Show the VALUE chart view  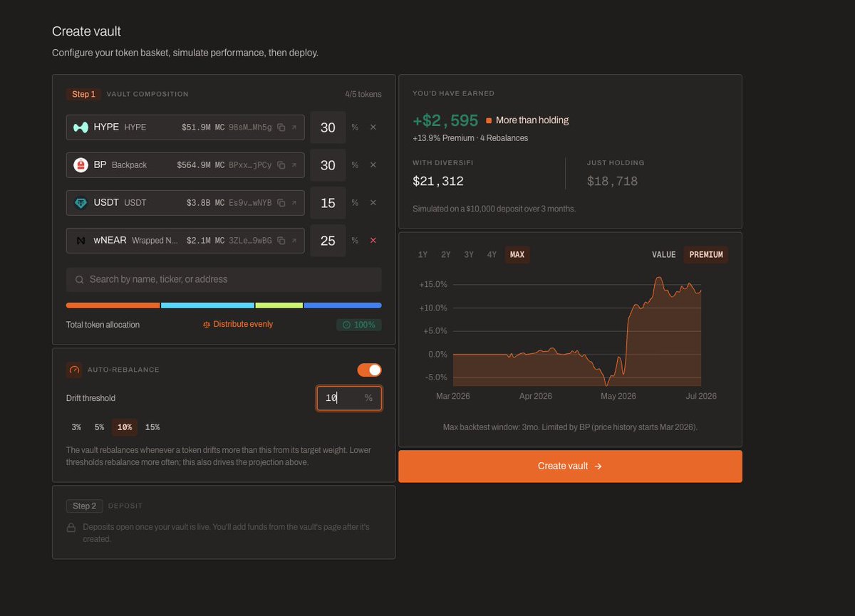[664, 255]
